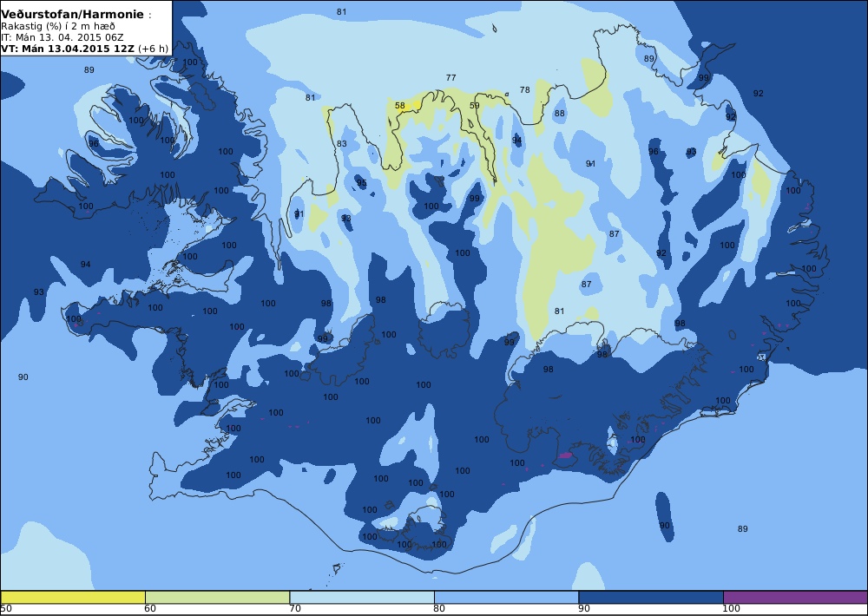Click the 'Veðurstofan/Harmonie' title text

click(73, 15)
